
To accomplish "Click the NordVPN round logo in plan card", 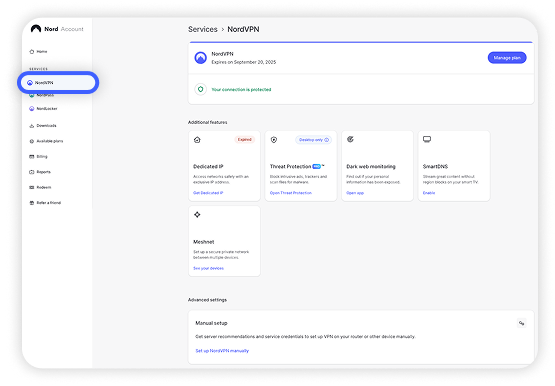I will click(x=201, y=58).
